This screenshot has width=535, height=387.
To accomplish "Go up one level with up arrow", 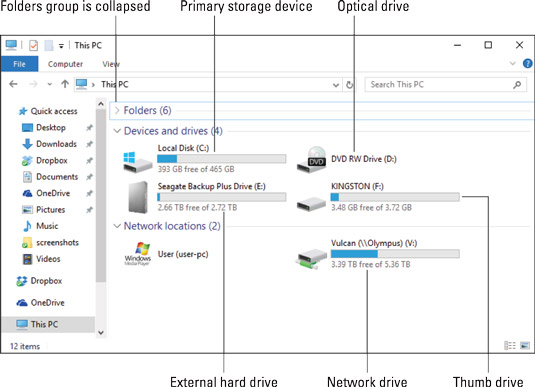I will coord(65,84).
